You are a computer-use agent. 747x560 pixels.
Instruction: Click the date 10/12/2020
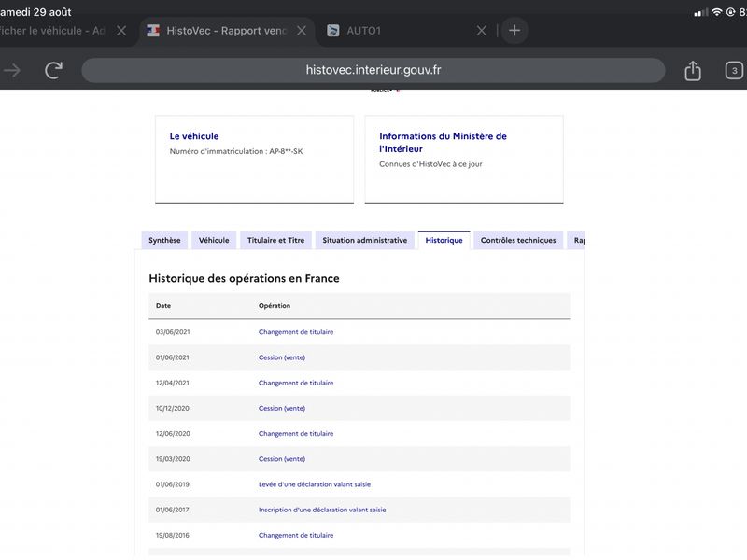point(173,408)
